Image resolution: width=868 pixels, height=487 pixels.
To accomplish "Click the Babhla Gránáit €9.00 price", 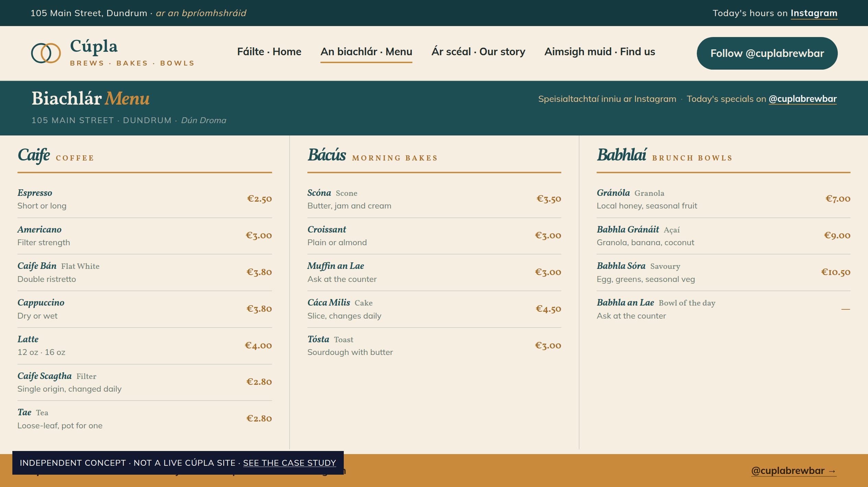I will coord(837,235).
